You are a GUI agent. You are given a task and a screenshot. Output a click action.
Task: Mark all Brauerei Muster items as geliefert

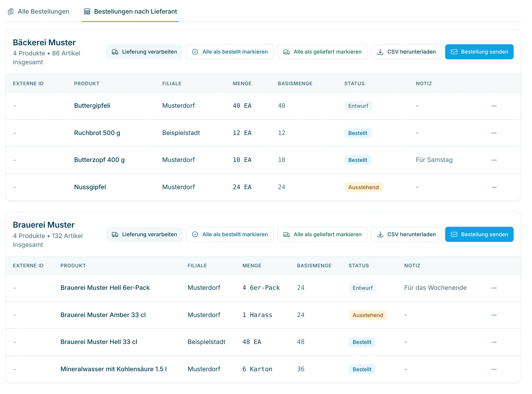click(x=322, y=234)
